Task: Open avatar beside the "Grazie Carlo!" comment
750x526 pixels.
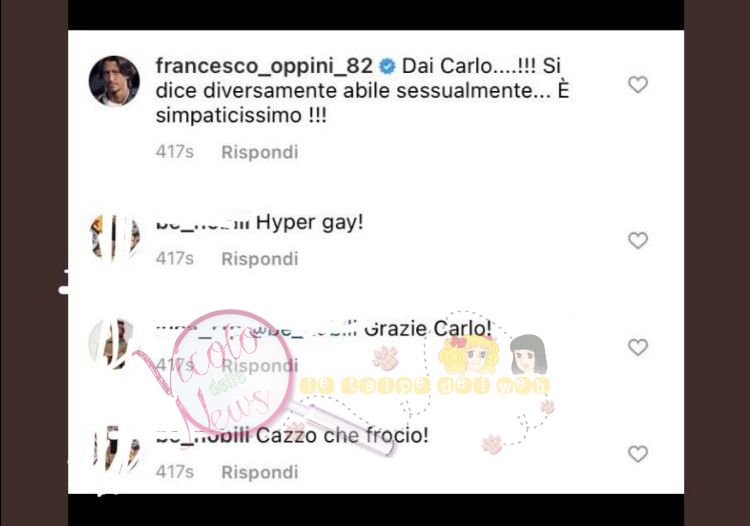Action: pos(113,343)
